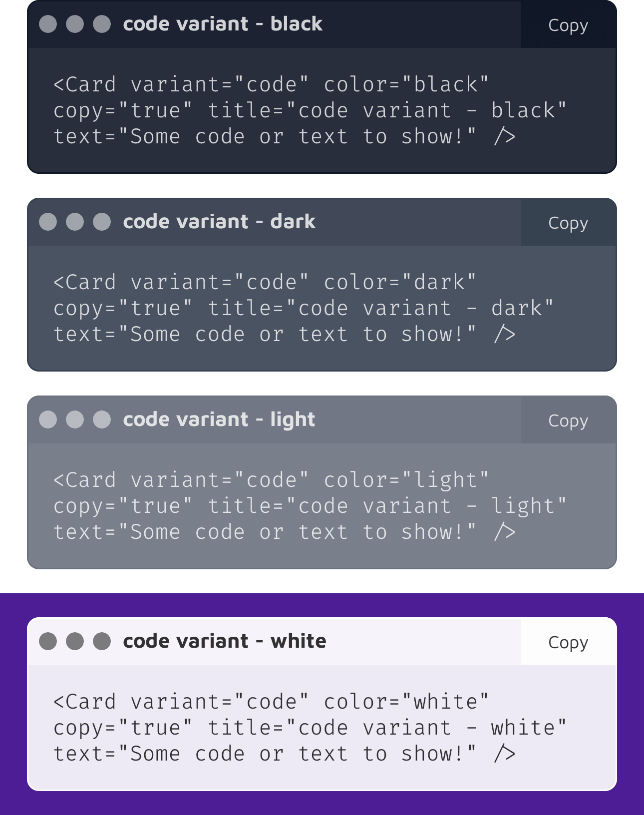Click the "code variant - white" title
The image size is (644, 815).
tap(225, 641)
